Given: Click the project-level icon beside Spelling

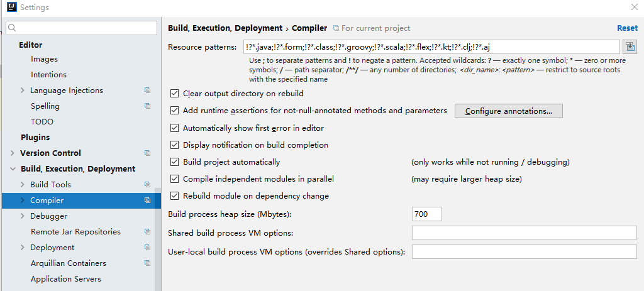Looking at the screenshot, I should pyautogui.click(x=147, y=106).
